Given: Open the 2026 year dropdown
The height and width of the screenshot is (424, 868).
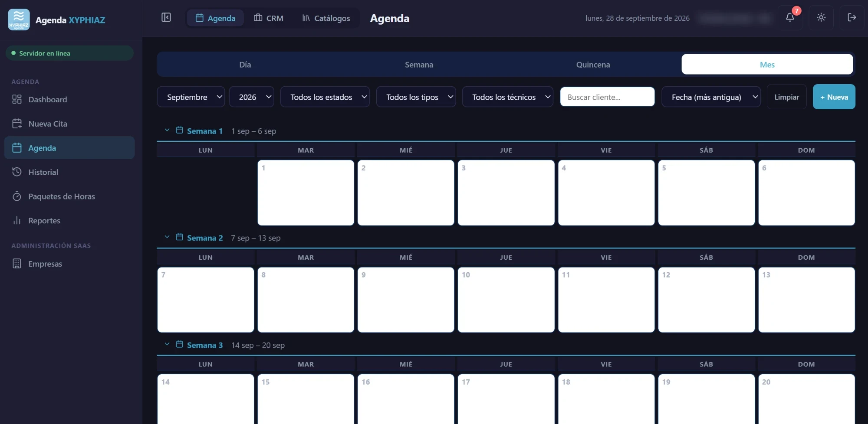Looking at the screenshot, I should (x=252, y=97).
